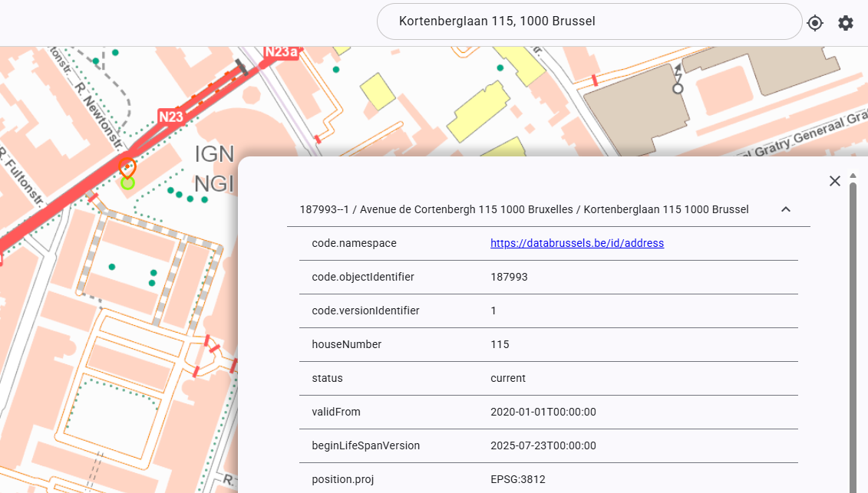Screen dimensions: 868x493
Task: Click the locate-me crosshair icon
Action: click(815, 23)
